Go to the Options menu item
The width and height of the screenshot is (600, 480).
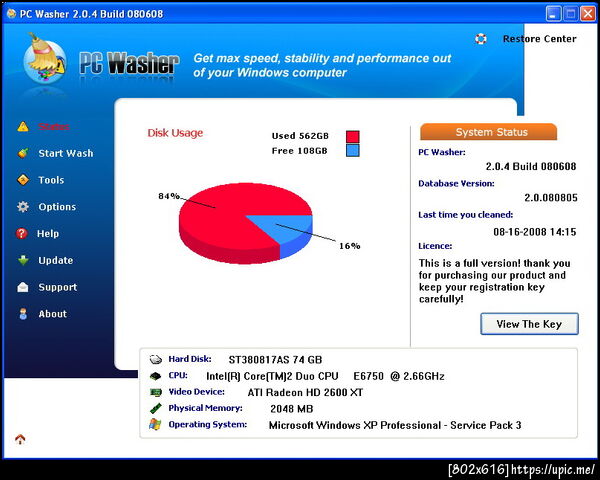57,207
